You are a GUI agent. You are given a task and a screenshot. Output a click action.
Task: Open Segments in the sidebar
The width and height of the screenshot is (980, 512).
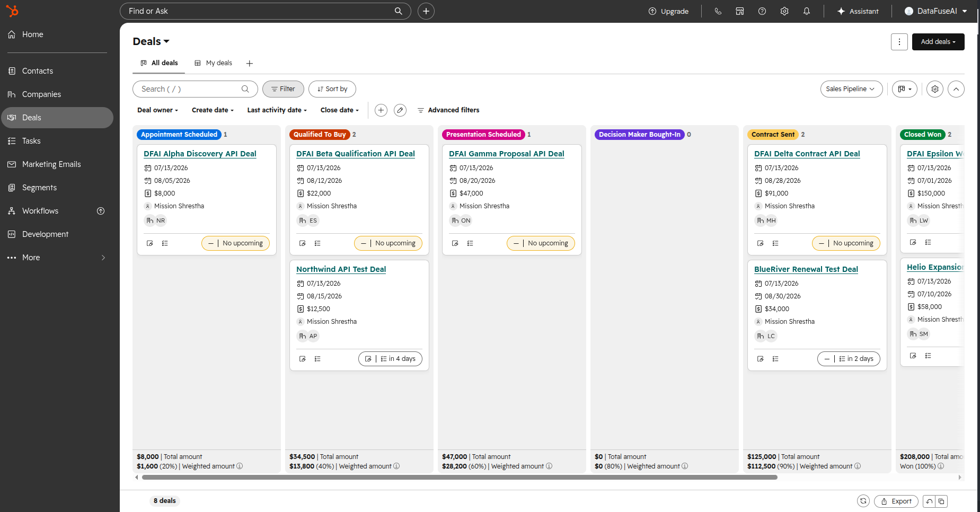coord(57,188)
